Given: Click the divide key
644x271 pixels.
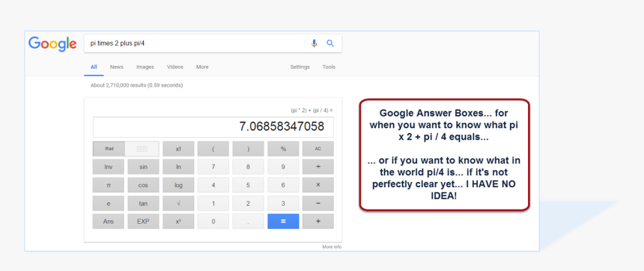Looking at the screenshot, I should tap(318, 167).
